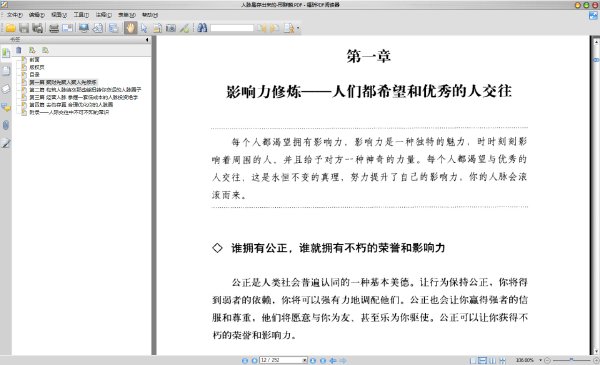Open the Attachments paperclip panel icon
Viewport: 600px width, 365px height.
coord(6,125)
